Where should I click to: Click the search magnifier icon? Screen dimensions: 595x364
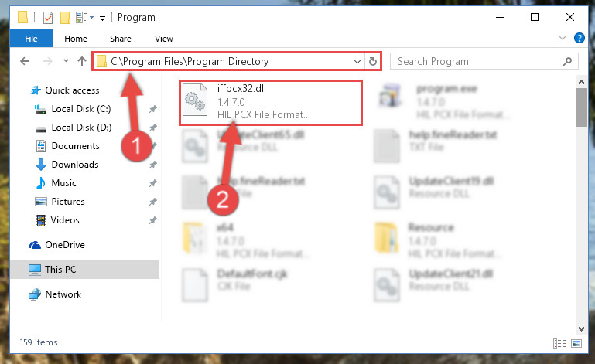(567, 61)
